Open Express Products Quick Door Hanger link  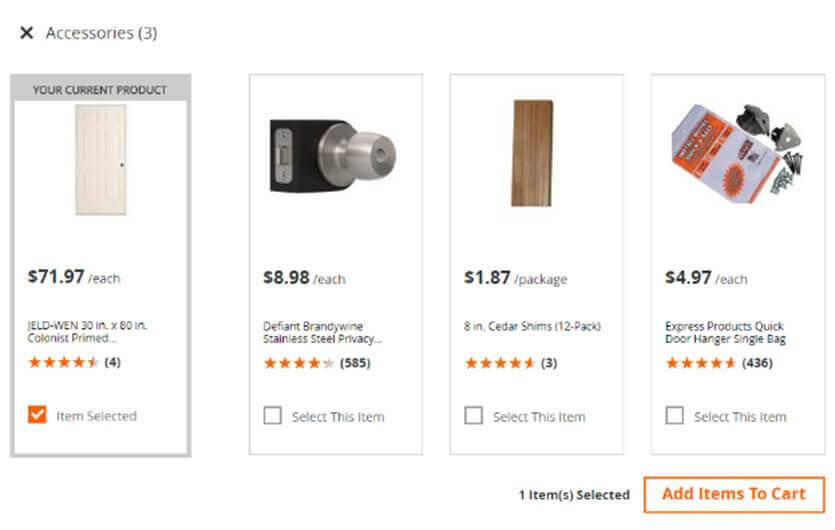click(725, 332)
